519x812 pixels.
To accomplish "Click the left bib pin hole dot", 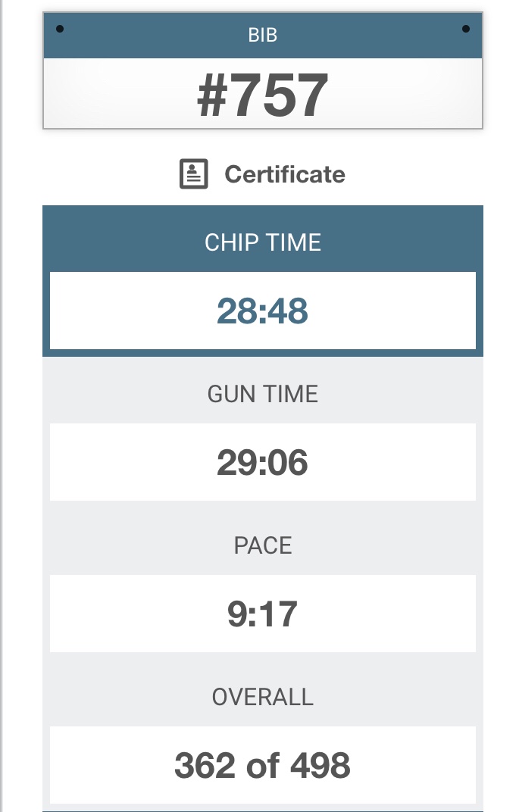I will tap(60, 30).
